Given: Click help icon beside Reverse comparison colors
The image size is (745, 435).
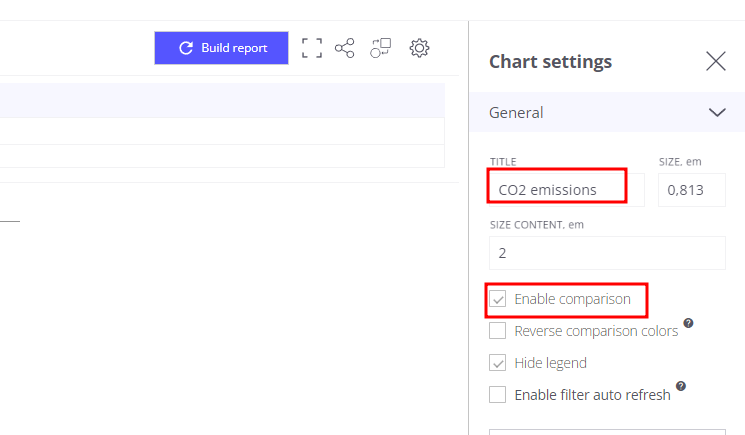Looking at the screenshot, I should [688, 324].
